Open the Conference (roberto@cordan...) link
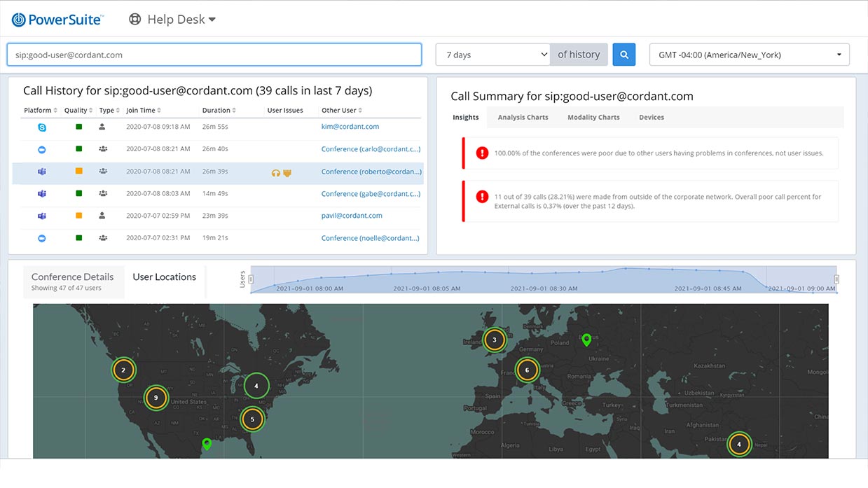The width and height of the screenshot is (868, 488). point(371,172)
